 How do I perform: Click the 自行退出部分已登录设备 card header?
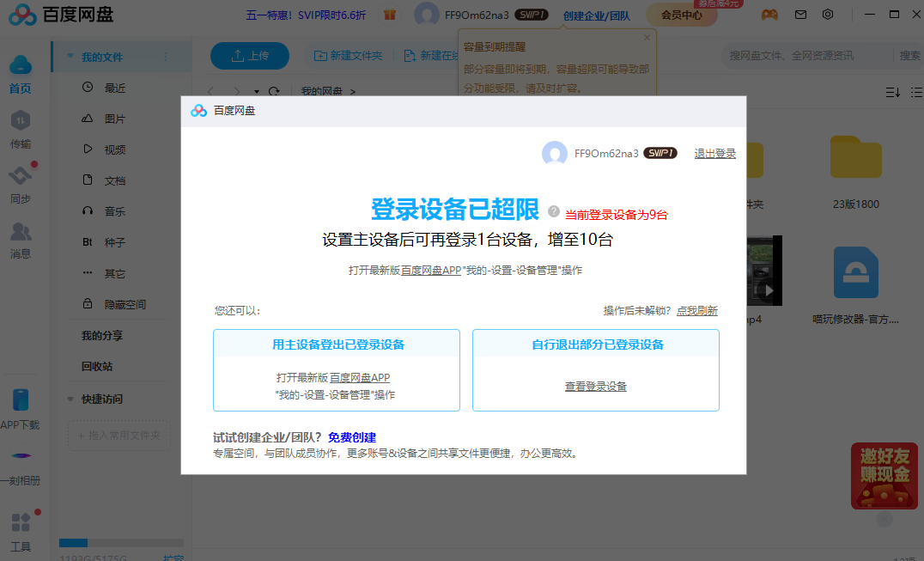pyautogui.click(x=596, y=345)
